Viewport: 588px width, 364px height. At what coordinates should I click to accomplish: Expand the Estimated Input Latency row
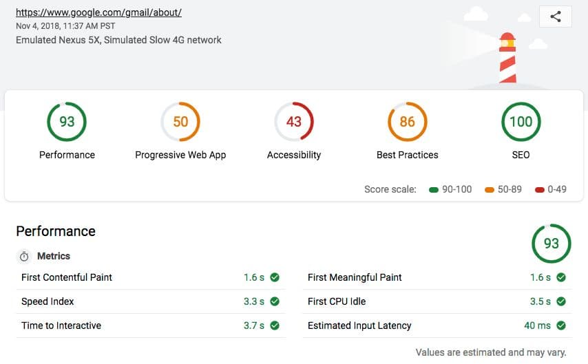pos(437,325)
